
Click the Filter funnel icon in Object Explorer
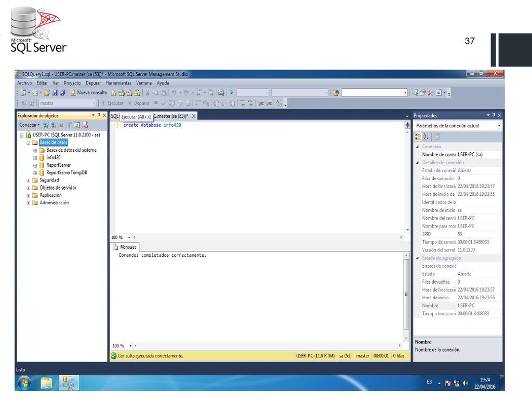[x=69, y=125]
